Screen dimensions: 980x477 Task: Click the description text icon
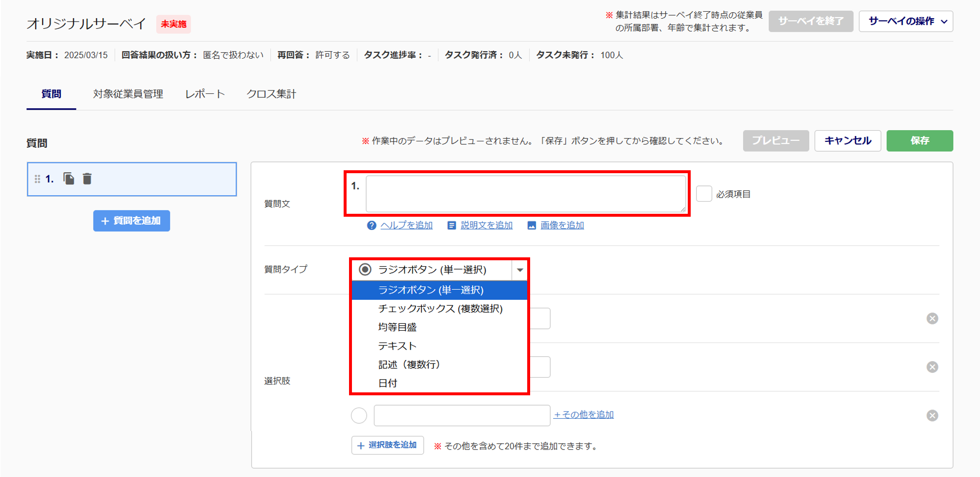tap(451, 226)
